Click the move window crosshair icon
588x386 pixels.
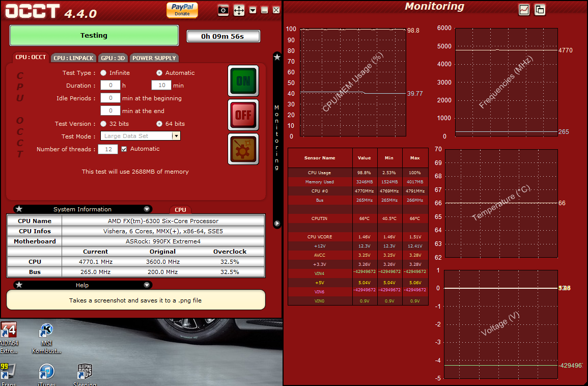point(239,10)
